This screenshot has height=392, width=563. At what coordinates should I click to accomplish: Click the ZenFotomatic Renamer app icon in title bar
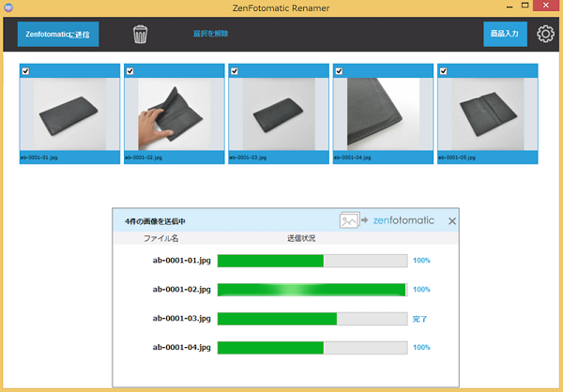[x=8, y=8]
